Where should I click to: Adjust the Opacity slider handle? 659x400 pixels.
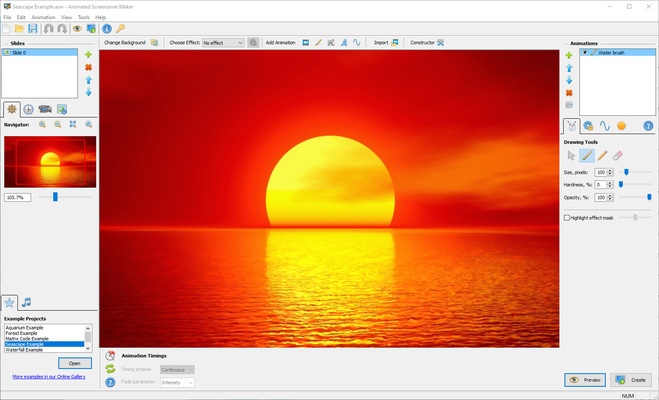[x=649, y=197]
